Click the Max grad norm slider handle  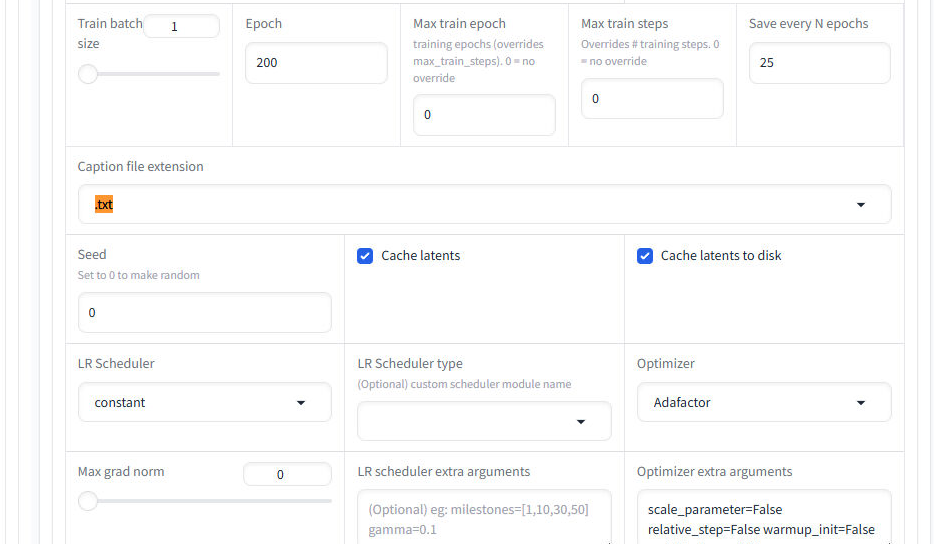[88, 501]
